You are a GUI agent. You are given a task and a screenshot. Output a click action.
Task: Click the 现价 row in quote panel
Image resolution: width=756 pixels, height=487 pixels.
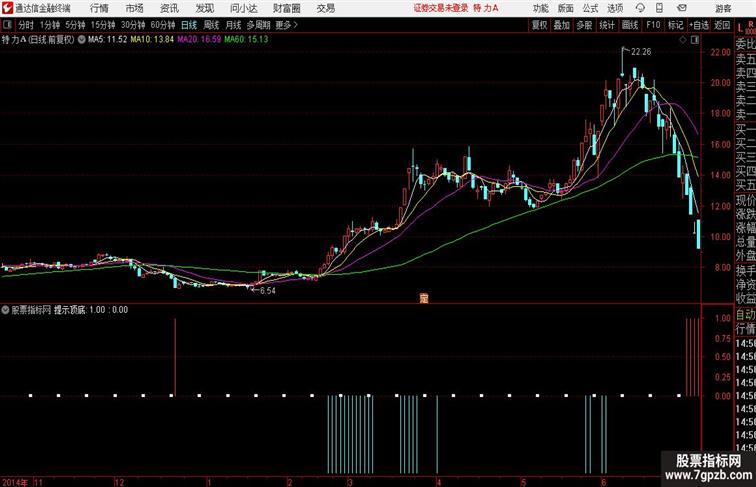point(745,200)
